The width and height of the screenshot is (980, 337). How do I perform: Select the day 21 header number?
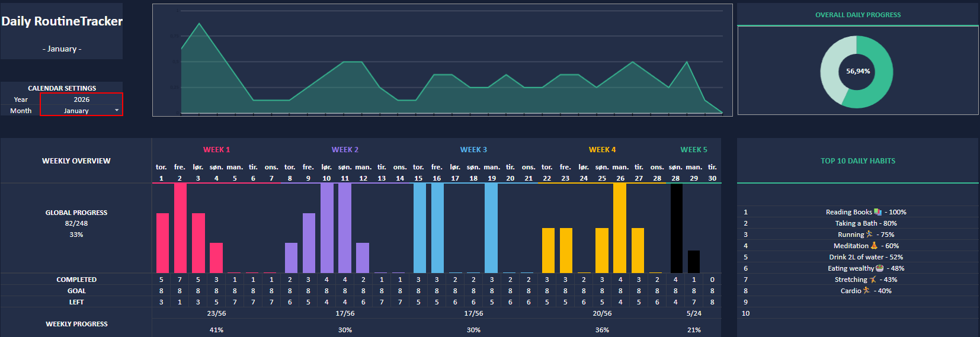(529, 178)
